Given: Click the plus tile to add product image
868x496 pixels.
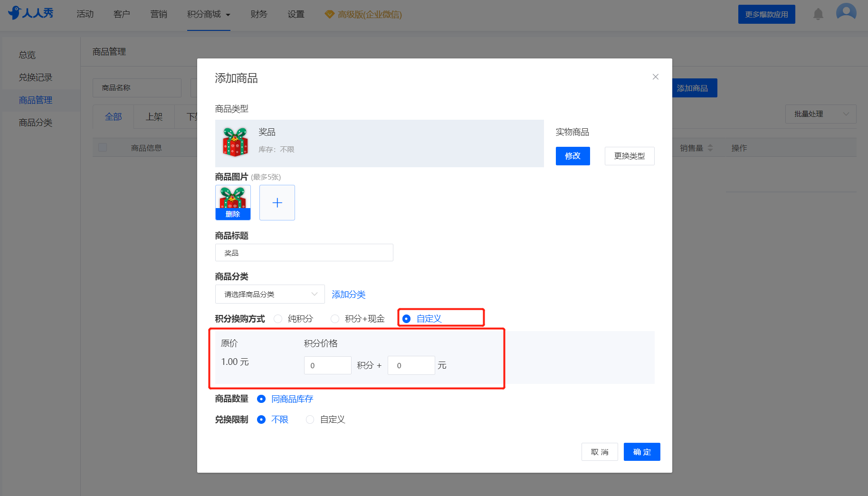Looking at the screenshot, I should point(277,203).
